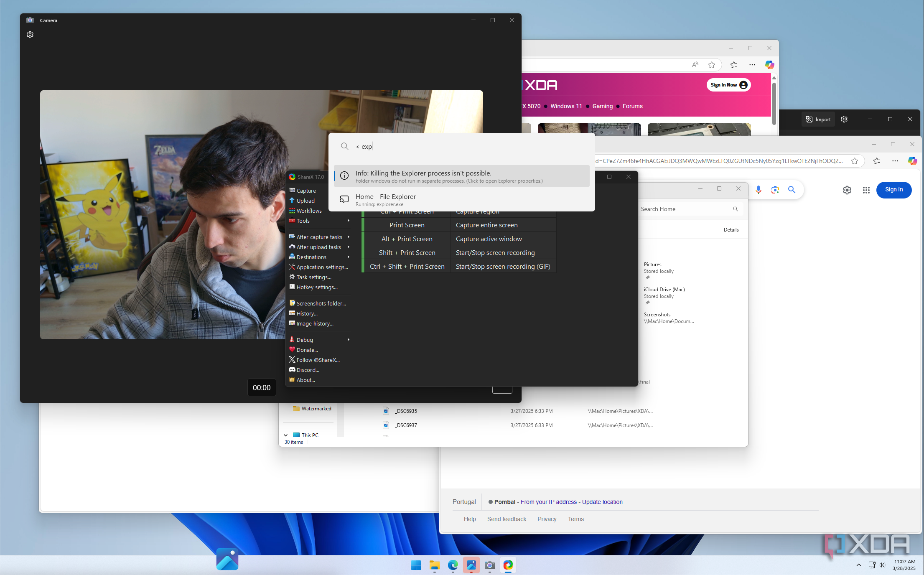Open Gaming link on XDA nav
The height and width of the screenshot is (575, 924).
click(602, 106)
